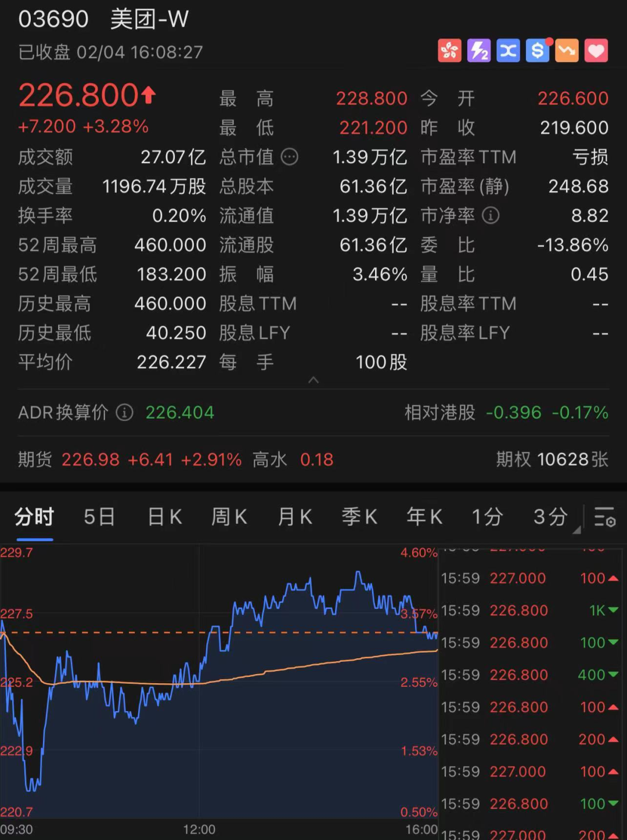Tap the 高水 0.18 premium value
Viewport: 627px width, 840px height.
pos(293,459)
